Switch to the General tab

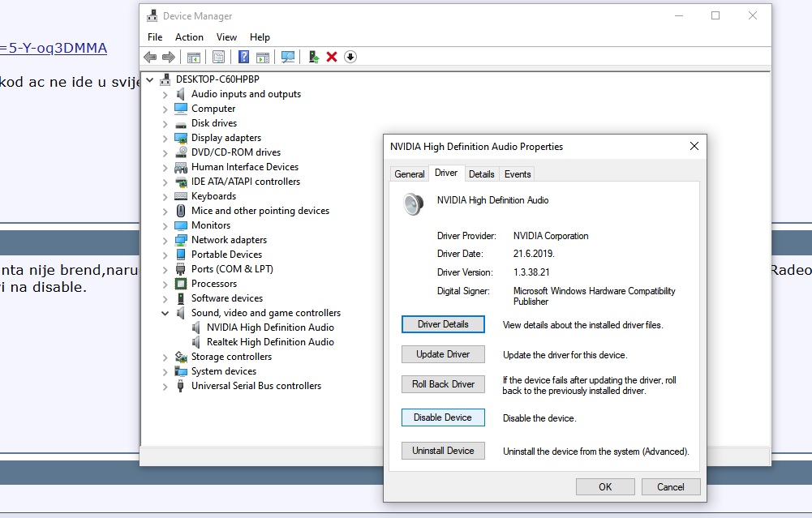point(409,174)
